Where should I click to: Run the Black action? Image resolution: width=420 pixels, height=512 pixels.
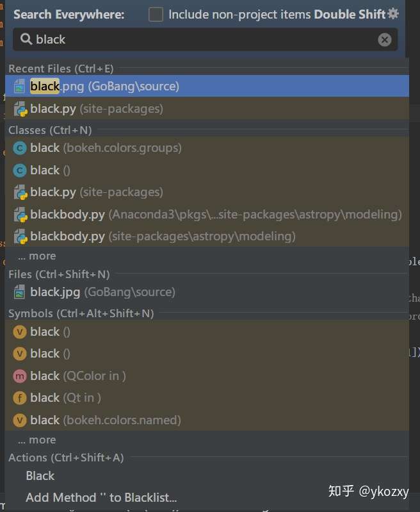[x=40, y=475]
